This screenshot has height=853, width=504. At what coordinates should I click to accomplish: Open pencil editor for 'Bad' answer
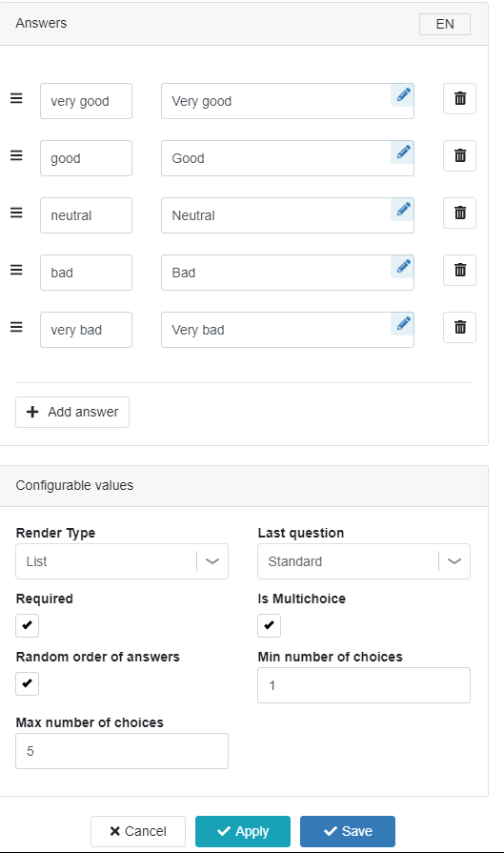coord(403,267)
